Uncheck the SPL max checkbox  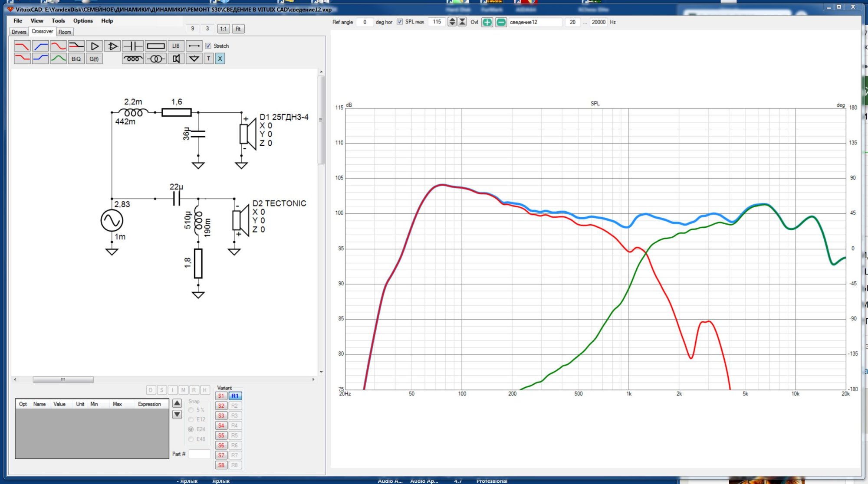pyautogui.click(x=400, y=22)
